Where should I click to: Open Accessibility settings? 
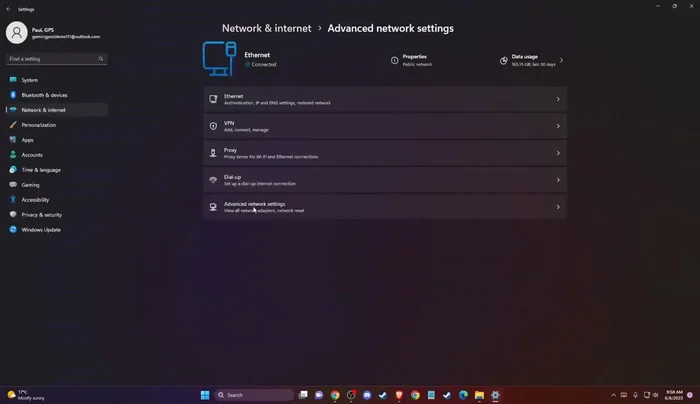(x=56, y=200)
